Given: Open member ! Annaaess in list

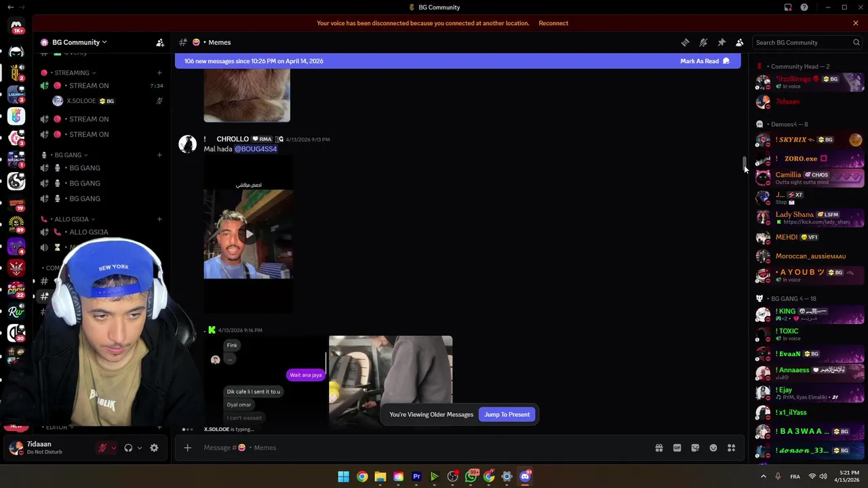Looking at the screenshot, I should click(x=810, y=373).
